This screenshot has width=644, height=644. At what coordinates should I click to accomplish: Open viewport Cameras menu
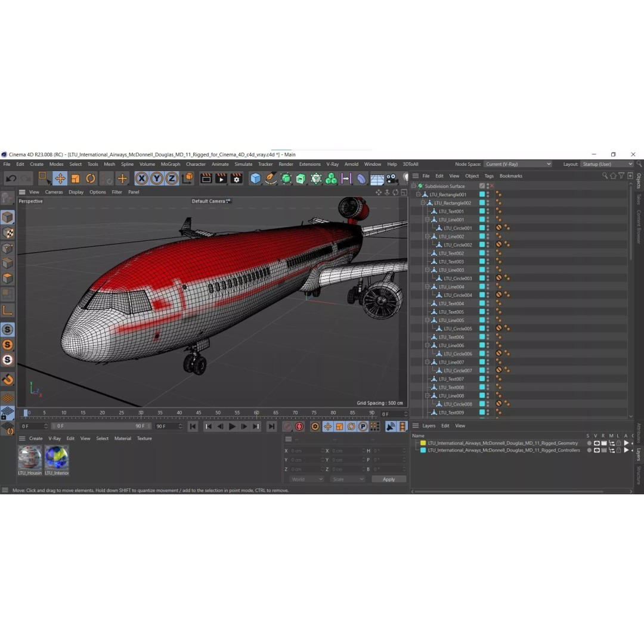point(54,192)
